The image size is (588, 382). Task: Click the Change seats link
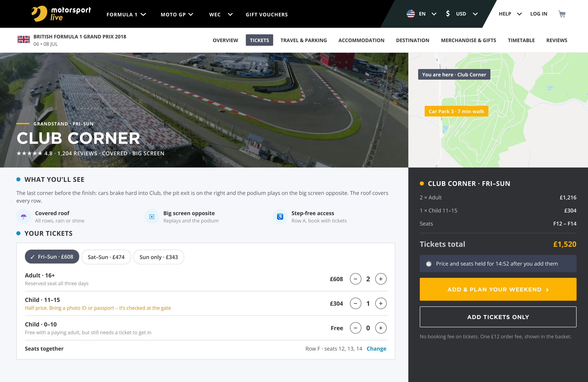(376, 349)
